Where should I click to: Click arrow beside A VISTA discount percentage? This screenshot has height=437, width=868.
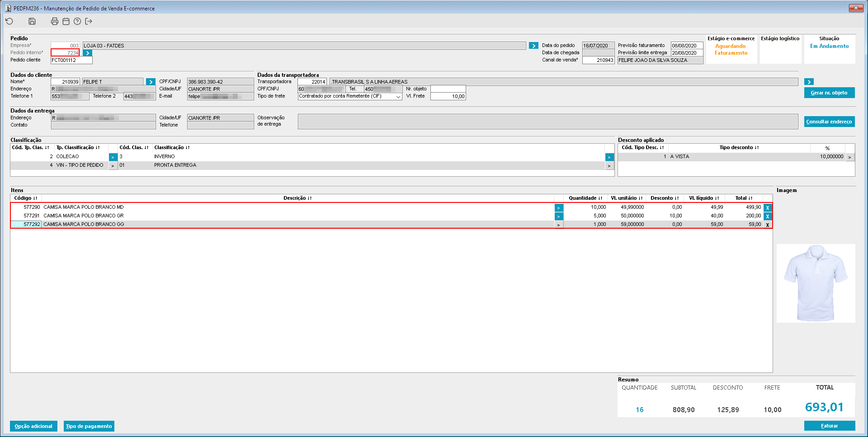point(850,157)
